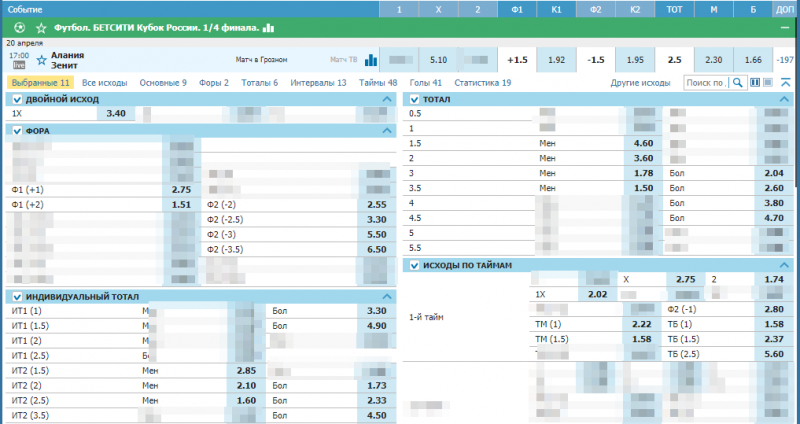Switch to the Статистика 19 tab
Screen dimensions: 800x424
(x=482, y=83)
